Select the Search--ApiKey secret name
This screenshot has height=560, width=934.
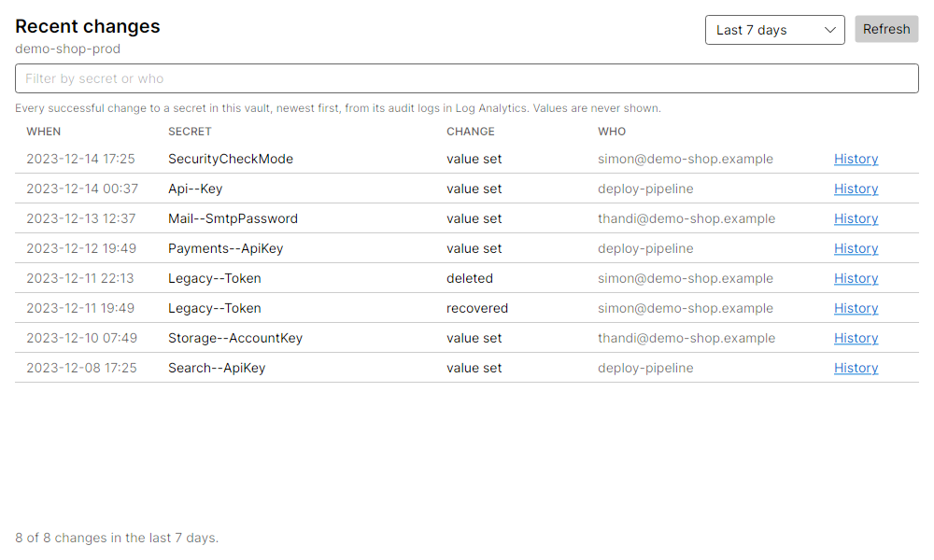coord(217,368)
